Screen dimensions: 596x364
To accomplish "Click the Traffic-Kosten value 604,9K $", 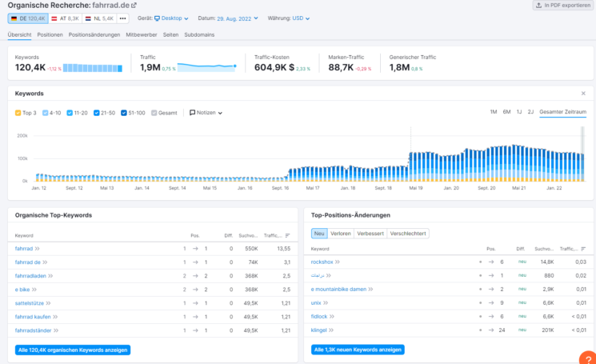I will coord(274,68).
